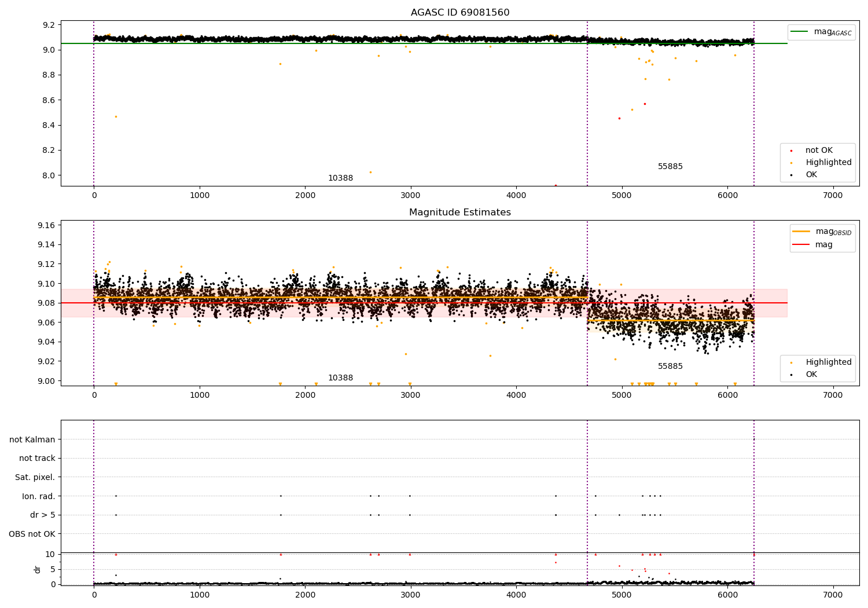This screenshot has height=608, width=868.
Task: Click OBSID label 10388 in the AGASC ID plot
Action: pos(340,178)
